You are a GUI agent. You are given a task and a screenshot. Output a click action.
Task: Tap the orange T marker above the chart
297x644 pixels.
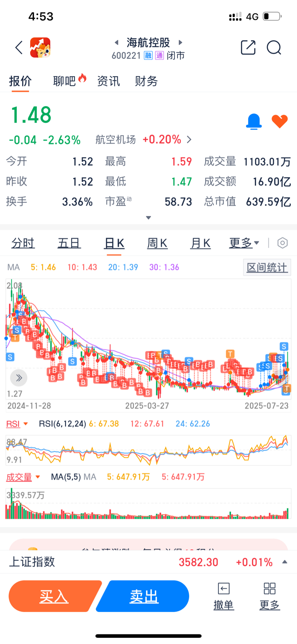tap(230, 353)
